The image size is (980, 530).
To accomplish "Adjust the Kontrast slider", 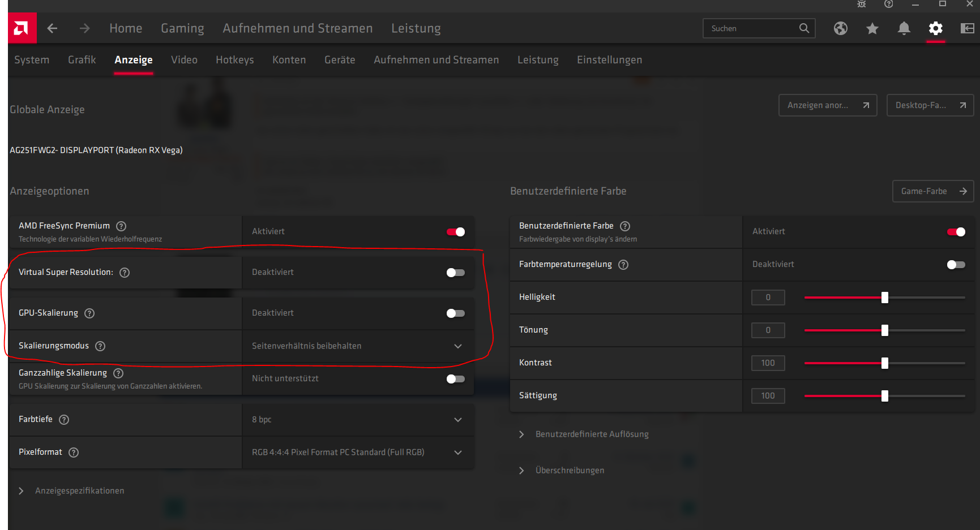I will 885,363.
